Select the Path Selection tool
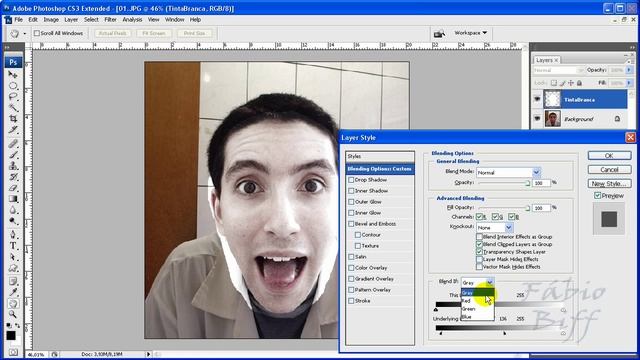640x360 pixels. pyautogui.click(x=13, y=257)
